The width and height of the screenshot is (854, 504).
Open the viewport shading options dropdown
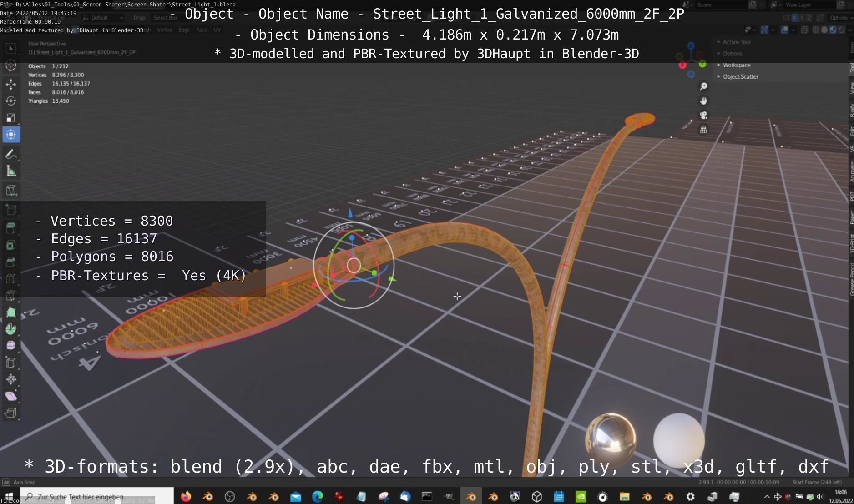(849, 30)
